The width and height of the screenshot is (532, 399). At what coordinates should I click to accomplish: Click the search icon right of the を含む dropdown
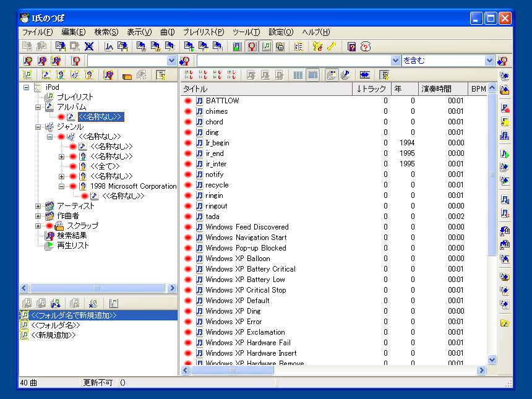(502, 61)
